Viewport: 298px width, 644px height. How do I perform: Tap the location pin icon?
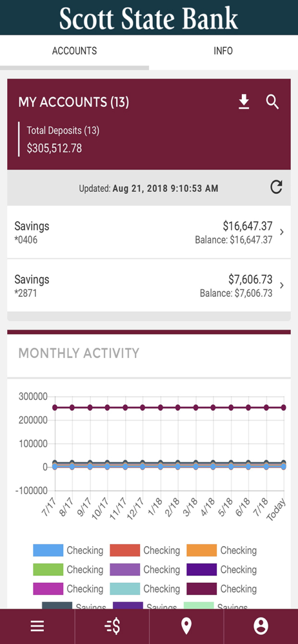point(186,627)
